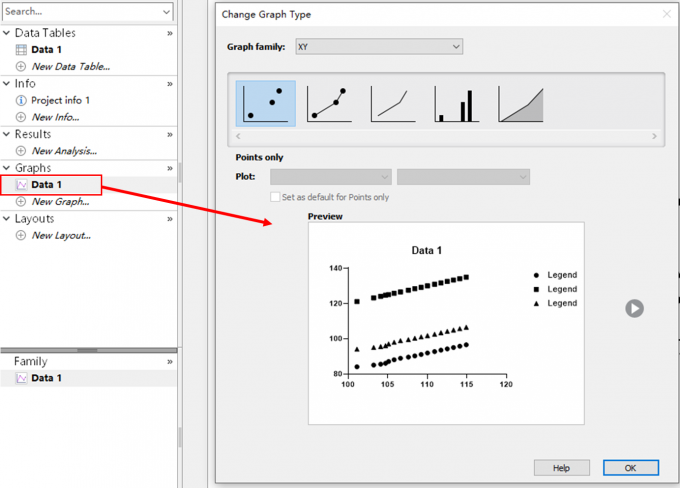Viewport: 680px width, 488px height.
Task: Open the Search box dropdown arrow
Action: point(167,12)
